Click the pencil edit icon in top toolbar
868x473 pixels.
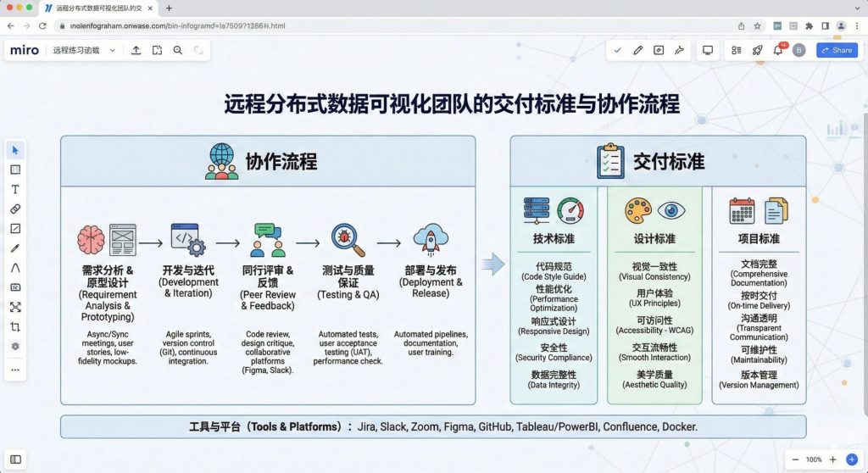pos(637,50)
